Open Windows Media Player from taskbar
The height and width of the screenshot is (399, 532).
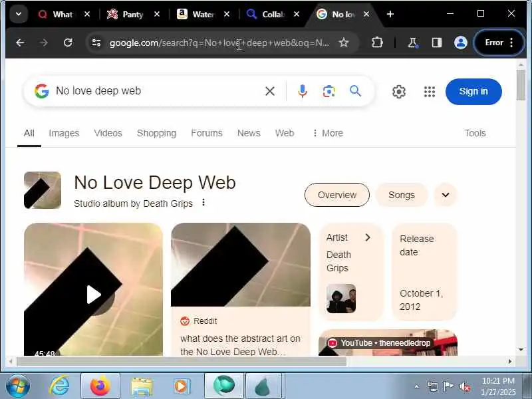181,386
